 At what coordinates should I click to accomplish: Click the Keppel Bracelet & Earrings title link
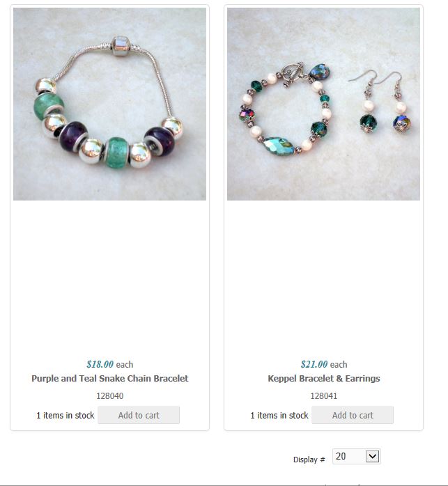(x=324, y=379)
